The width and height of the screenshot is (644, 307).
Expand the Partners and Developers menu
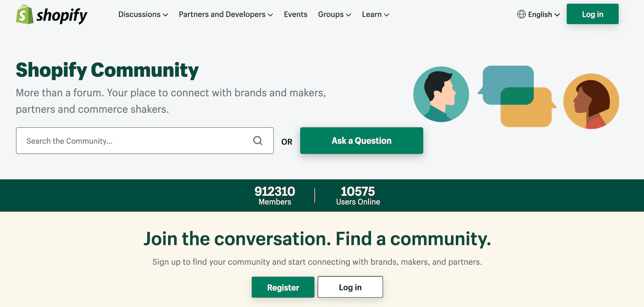225,14
